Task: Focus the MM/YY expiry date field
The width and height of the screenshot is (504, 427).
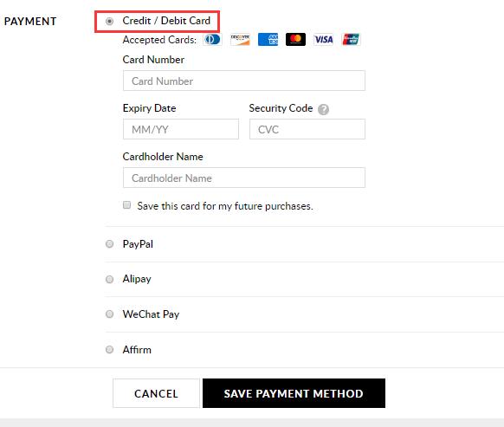Action: [181, 129]
